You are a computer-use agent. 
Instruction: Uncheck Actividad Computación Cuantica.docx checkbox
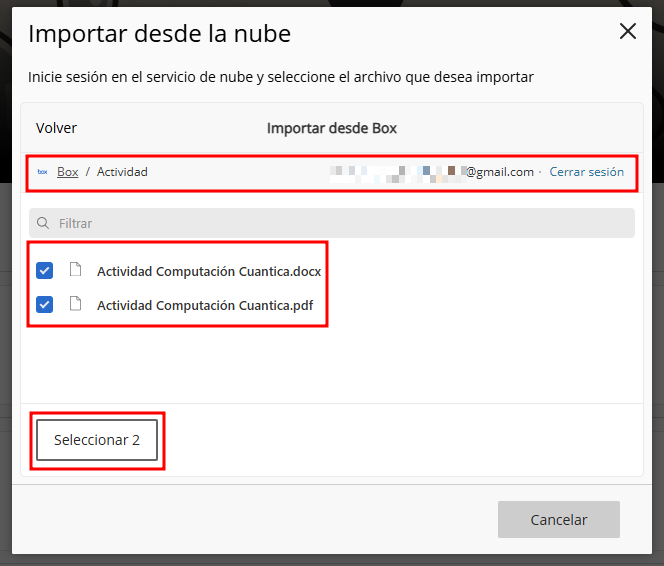(x=45, y=270)
